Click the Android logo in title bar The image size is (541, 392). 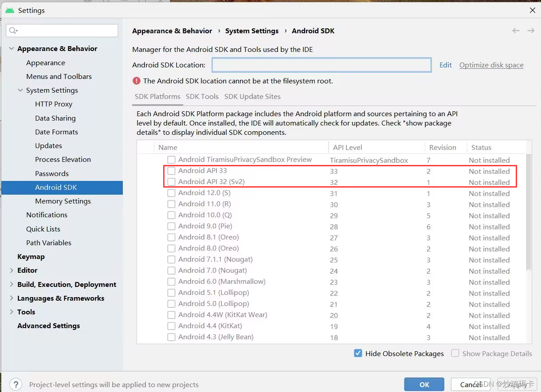(10, 10)
